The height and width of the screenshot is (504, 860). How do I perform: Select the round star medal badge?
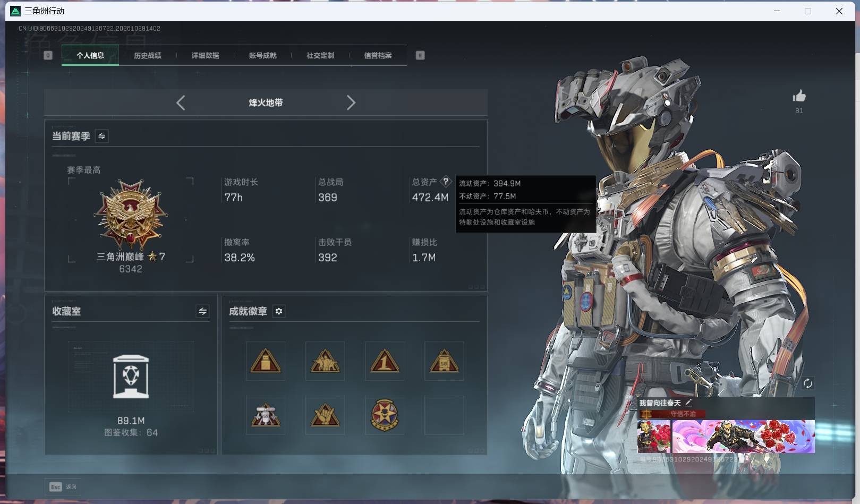385,415
